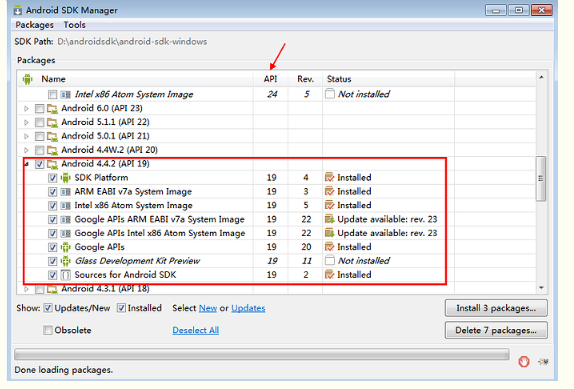Click the Updates link

(x=248, y=308)
